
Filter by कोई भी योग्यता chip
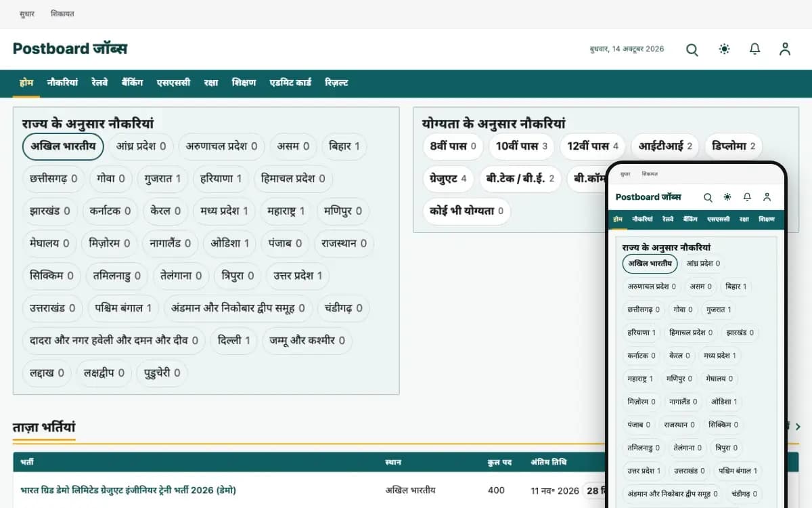pos(467,211)
